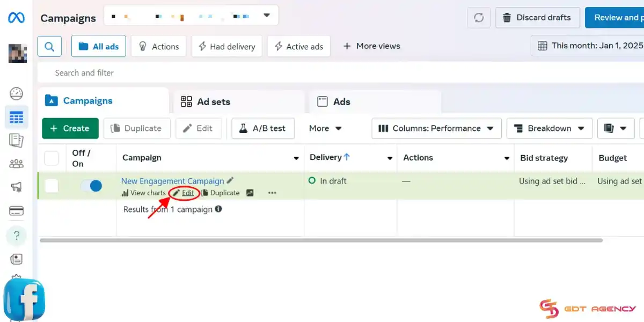This screenshot has height=322, width=644.
Task: Click More views
Action: (372, 46)
